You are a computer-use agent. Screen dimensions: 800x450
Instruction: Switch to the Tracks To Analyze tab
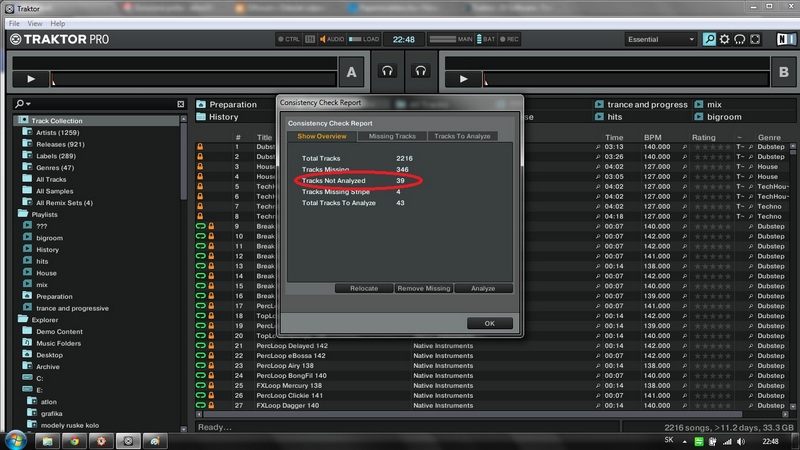461,136
